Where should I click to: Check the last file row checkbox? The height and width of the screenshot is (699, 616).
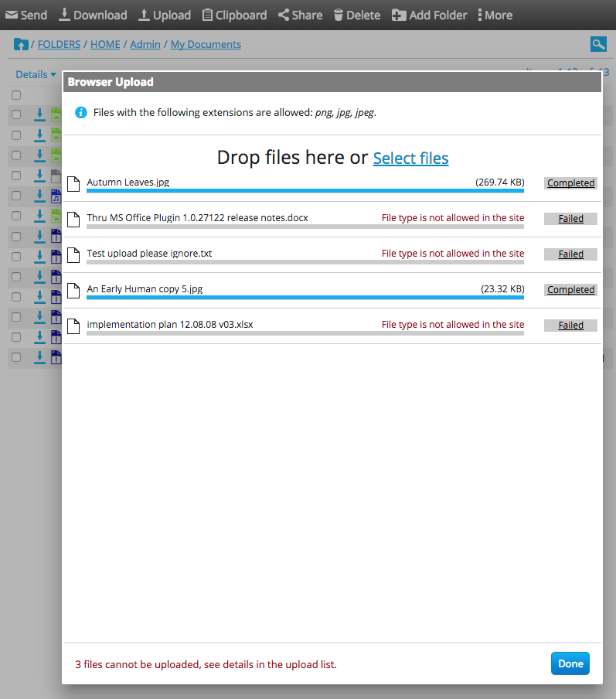pyautogui.click(x=16, y=357)
